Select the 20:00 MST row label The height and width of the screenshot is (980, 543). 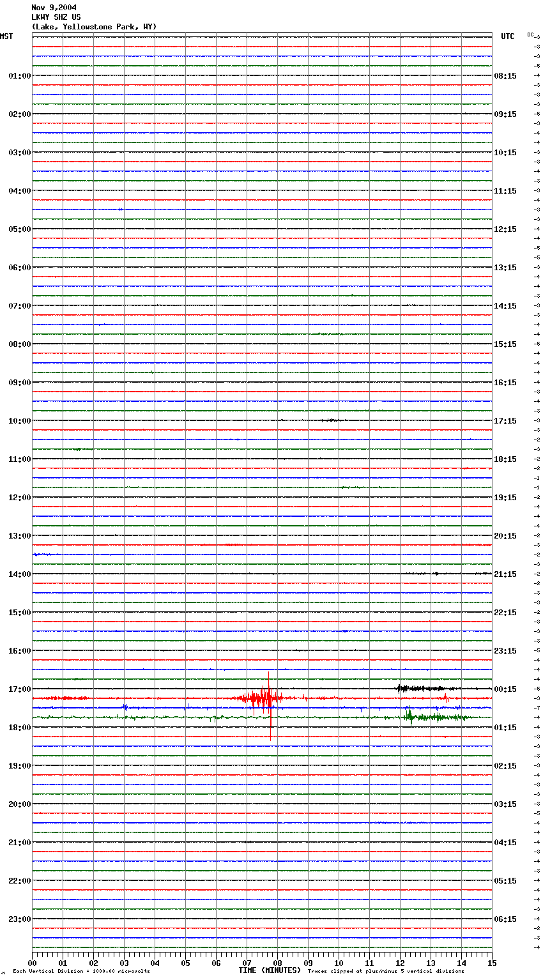click(19, 804)
